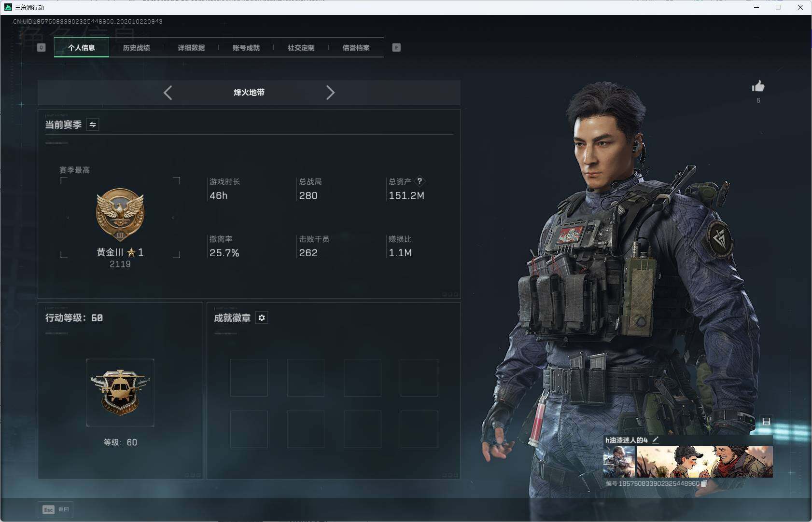This screenshot has height=522, width=812.
Task: Open achievement badge settings gear
Action: click(262, 318)
